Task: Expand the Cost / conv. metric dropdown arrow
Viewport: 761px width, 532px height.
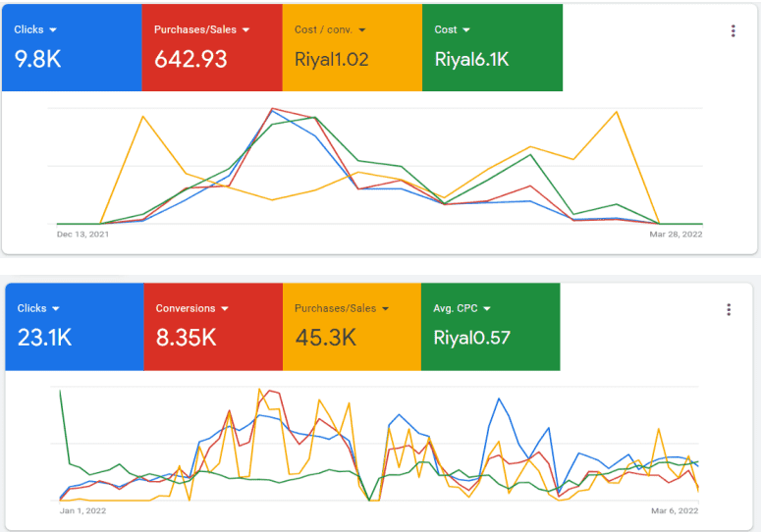Action: coord(362,30)
